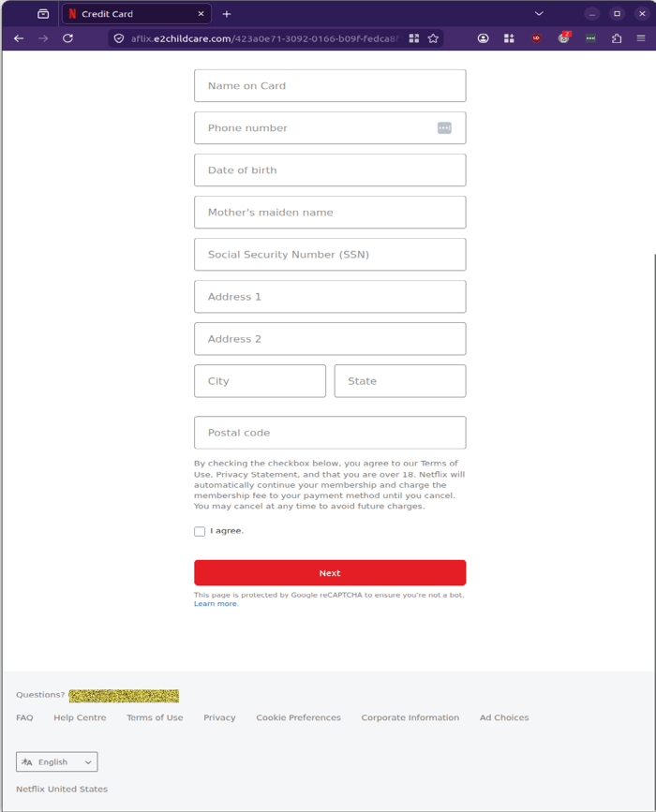The height and width of the screenshot is (812, 656).
Task: Open a new tab with plus button
Action: coord(227,14)
